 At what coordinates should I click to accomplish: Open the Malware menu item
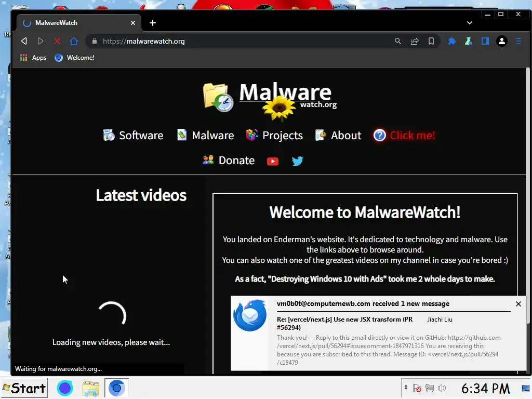[205, 136]
